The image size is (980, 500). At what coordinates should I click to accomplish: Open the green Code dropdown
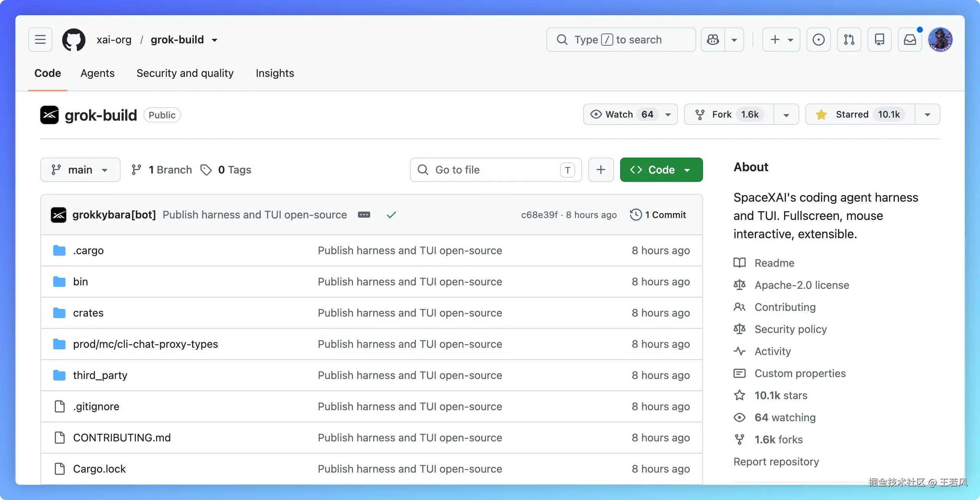click(x=661, y=170)
